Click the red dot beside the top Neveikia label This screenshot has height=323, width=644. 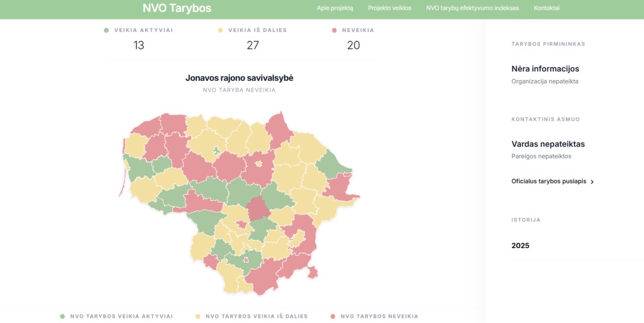[x=334, y=30]
